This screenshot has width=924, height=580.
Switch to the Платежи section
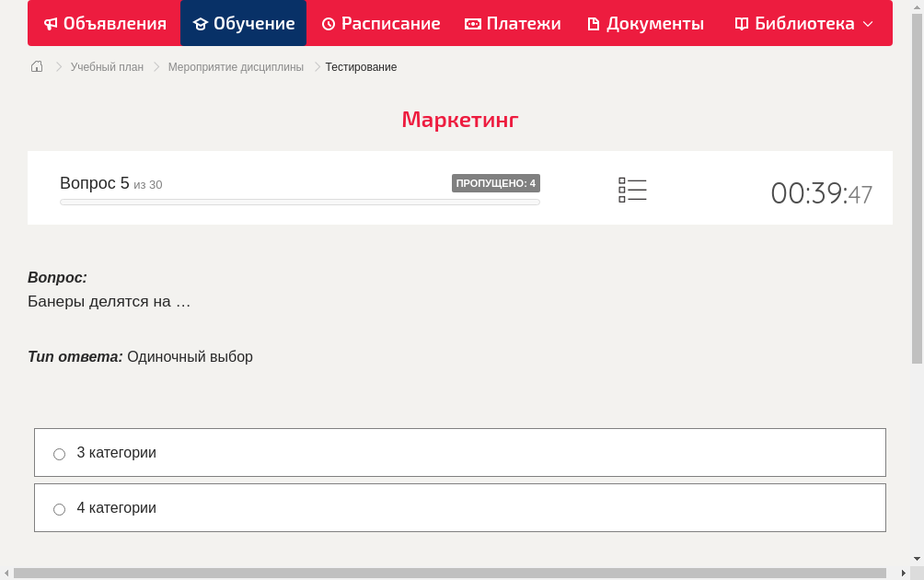(x=513, y=23)
